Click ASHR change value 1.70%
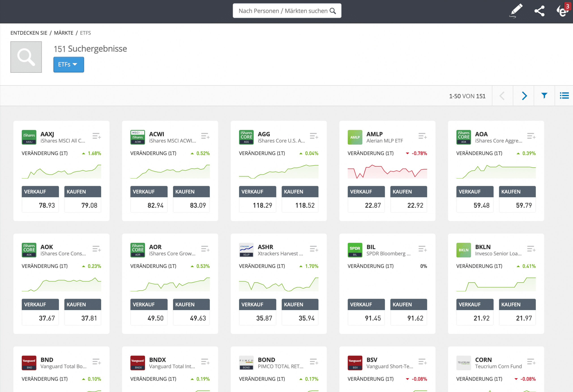This screenshot has height=392, width=573. click(x=312, y=266)
